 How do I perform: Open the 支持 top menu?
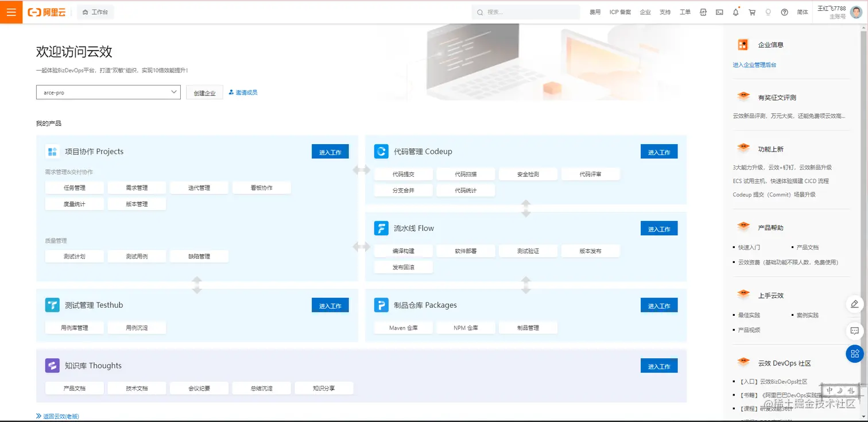click(665, 12)
